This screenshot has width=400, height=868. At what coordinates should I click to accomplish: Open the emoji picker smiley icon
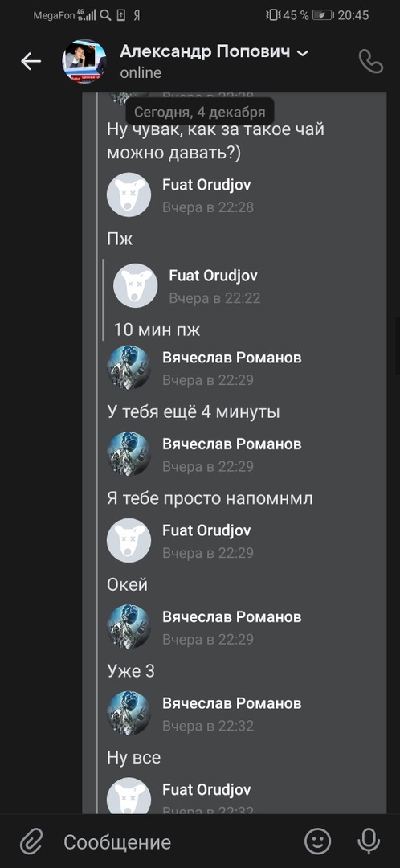(318, 842)
